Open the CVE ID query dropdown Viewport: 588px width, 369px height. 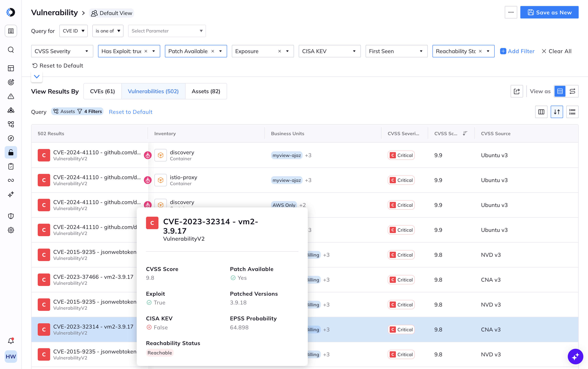click(x=73, y=31)
